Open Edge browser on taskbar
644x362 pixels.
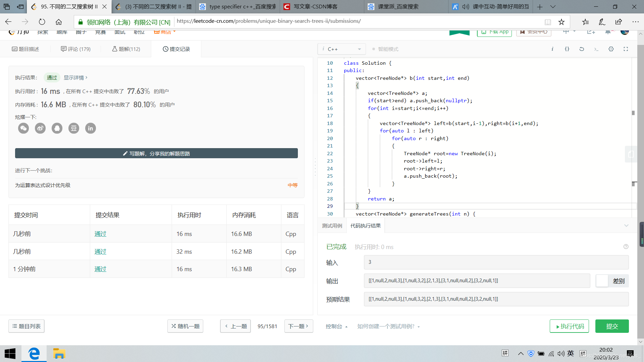pos(34,354)
